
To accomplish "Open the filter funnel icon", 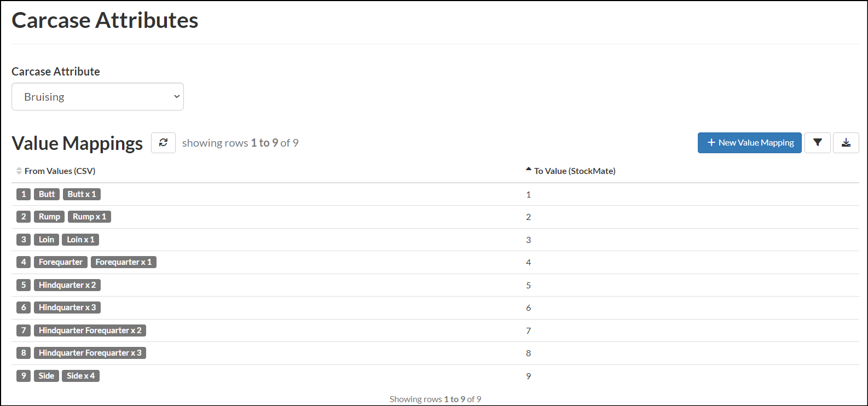I will (818, 143).
